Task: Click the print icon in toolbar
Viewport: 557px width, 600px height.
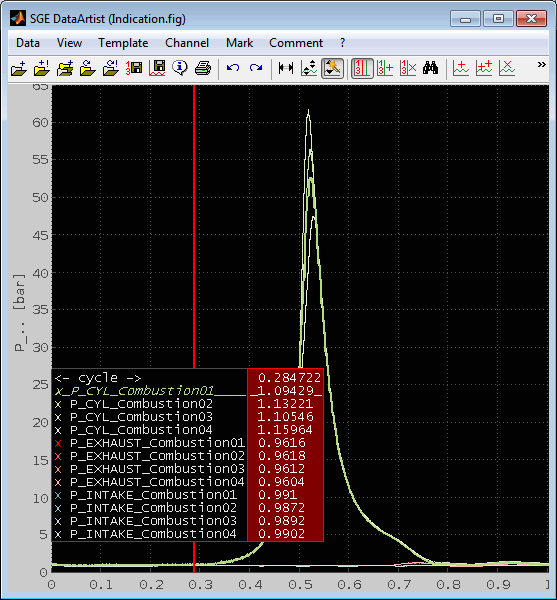Action: pos(203,68)
